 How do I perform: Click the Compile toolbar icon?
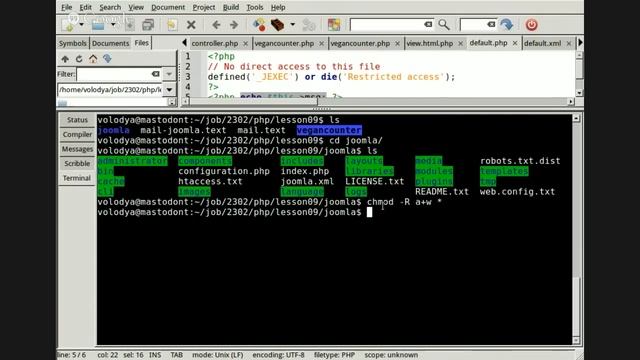[259, 25]
